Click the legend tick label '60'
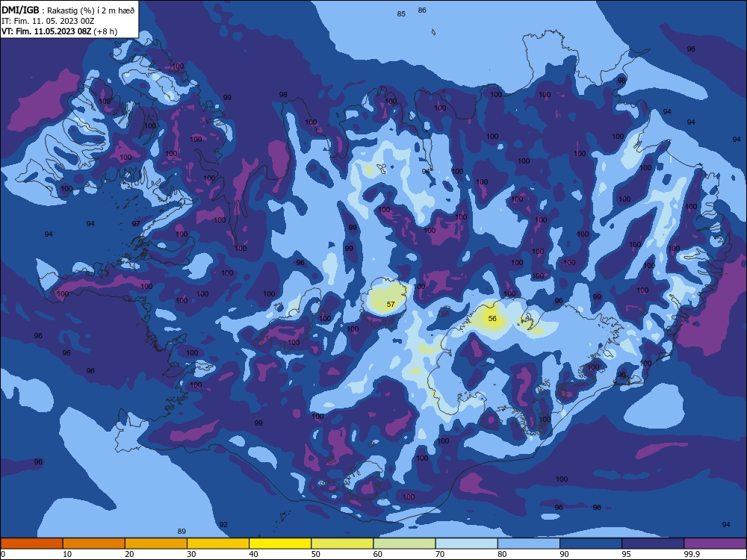Image resolution: width=747 pixels, height=560 pixels. pyautogui.click(x=378, y=554)
